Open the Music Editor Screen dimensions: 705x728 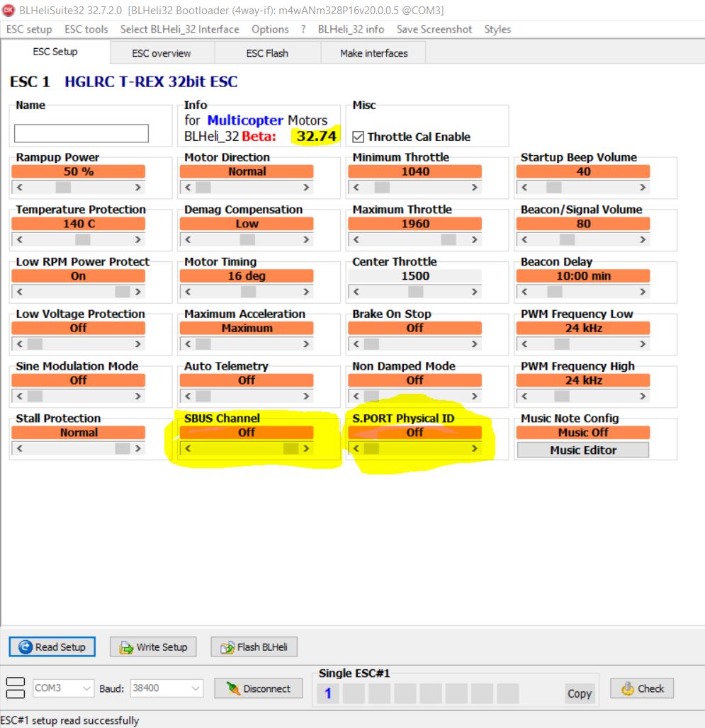[583, 450]
